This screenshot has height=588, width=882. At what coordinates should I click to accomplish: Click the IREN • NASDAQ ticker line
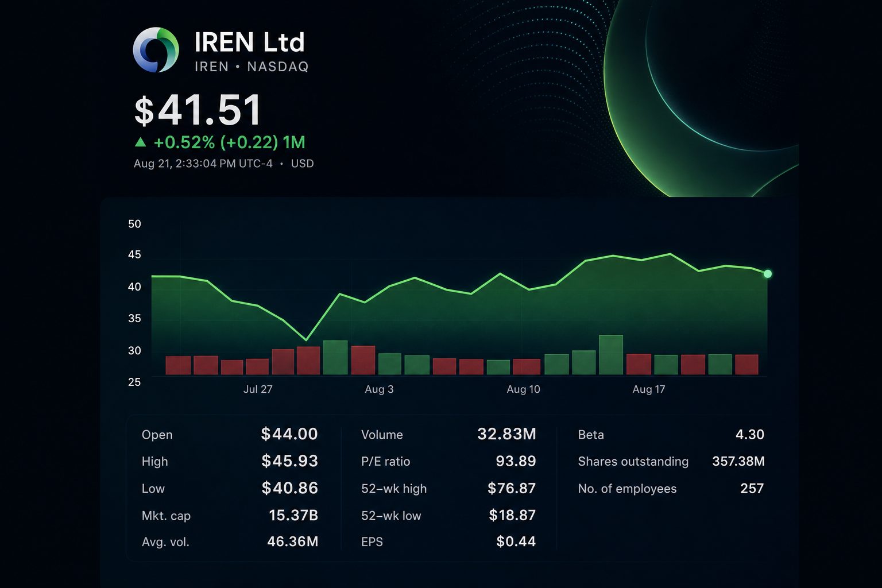(252, 67)
